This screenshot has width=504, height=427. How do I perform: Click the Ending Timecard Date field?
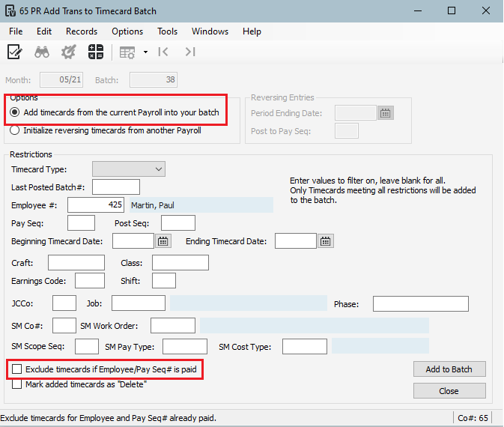(296, 241)
